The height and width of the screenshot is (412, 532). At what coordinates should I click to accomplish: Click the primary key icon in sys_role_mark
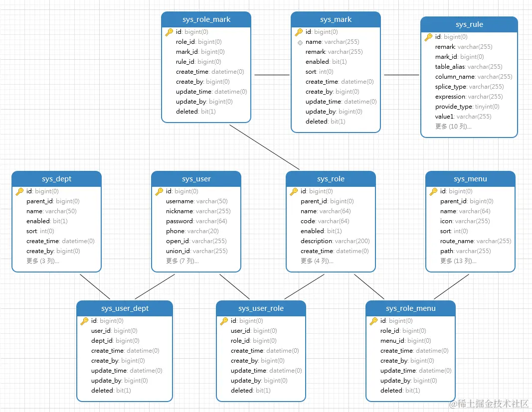click(169, 32)
